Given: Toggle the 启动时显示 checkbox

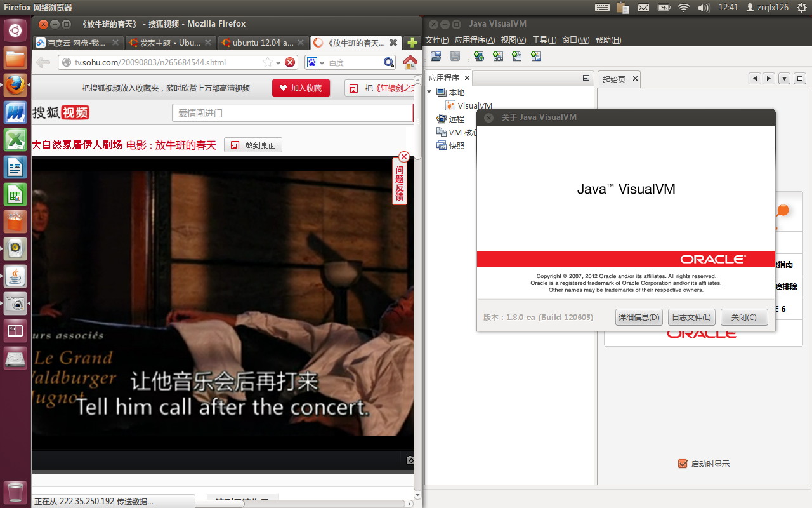Looking at the screenshot, I should 683,464.
